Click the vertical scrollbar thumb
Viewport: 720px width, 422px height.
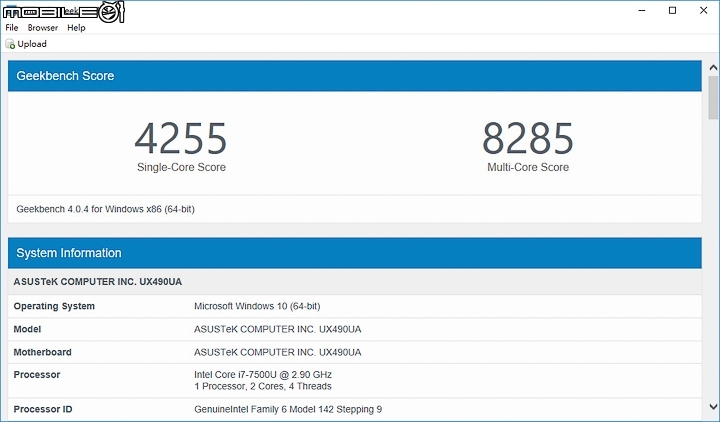click(x=713, y=97)
